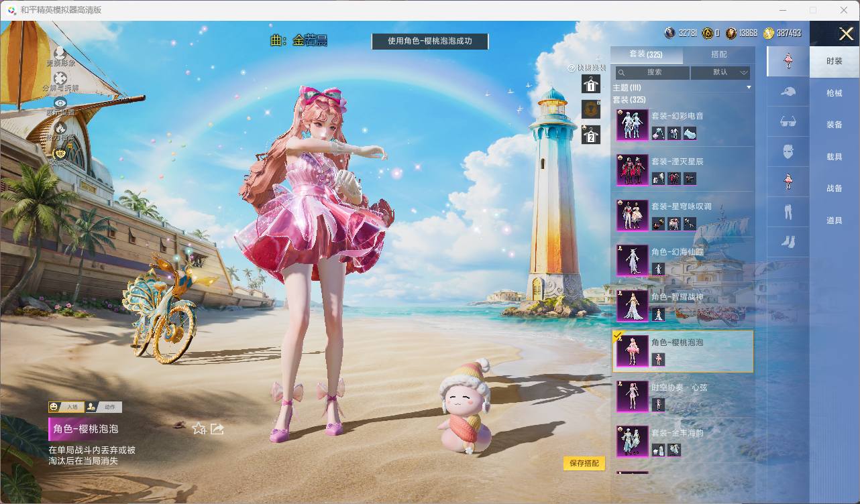Select the 套装-幻彩电音 outfit thumbnail

tap(633, 125)
